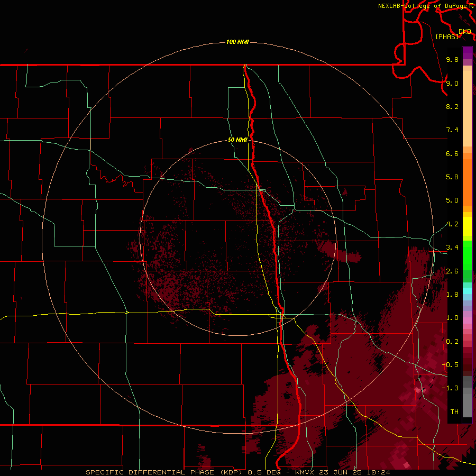Select the 1.8 scale value
The width and height of the screenshot is (476, 476).
coord(452,295)
